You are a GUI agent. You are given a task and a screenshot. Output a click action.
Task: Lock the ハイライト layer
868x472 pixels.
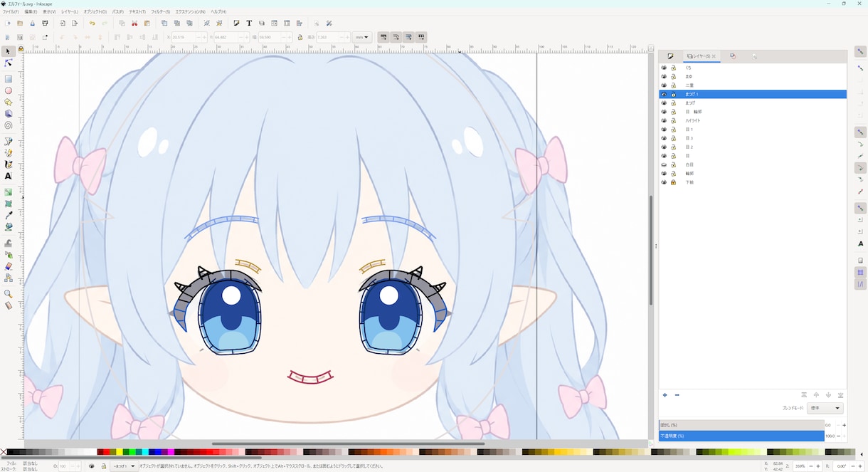tap(673, 120)
